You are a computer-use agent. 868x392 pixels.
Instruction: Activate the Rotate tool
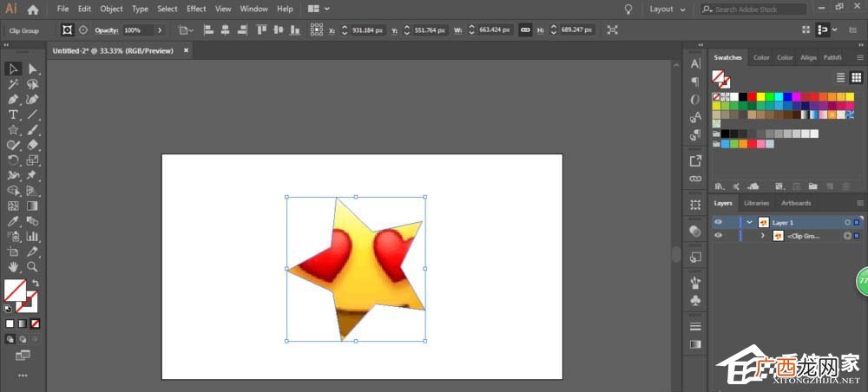13,160
